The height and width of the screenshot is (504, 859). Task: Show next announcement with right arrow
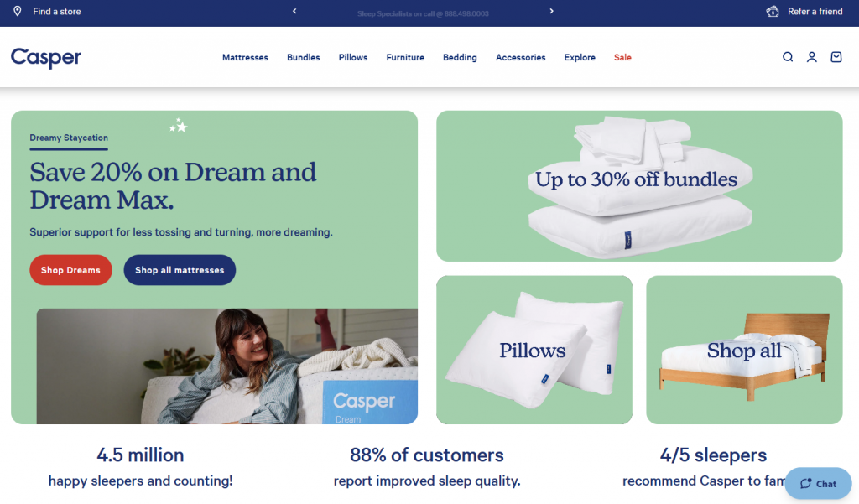[x=551, y=11]
